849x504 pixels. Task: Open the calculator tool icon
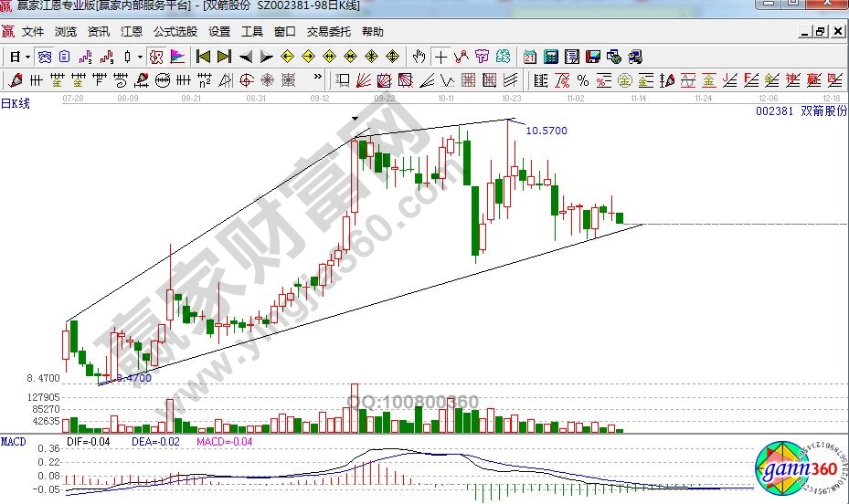[x=551, y=57]
